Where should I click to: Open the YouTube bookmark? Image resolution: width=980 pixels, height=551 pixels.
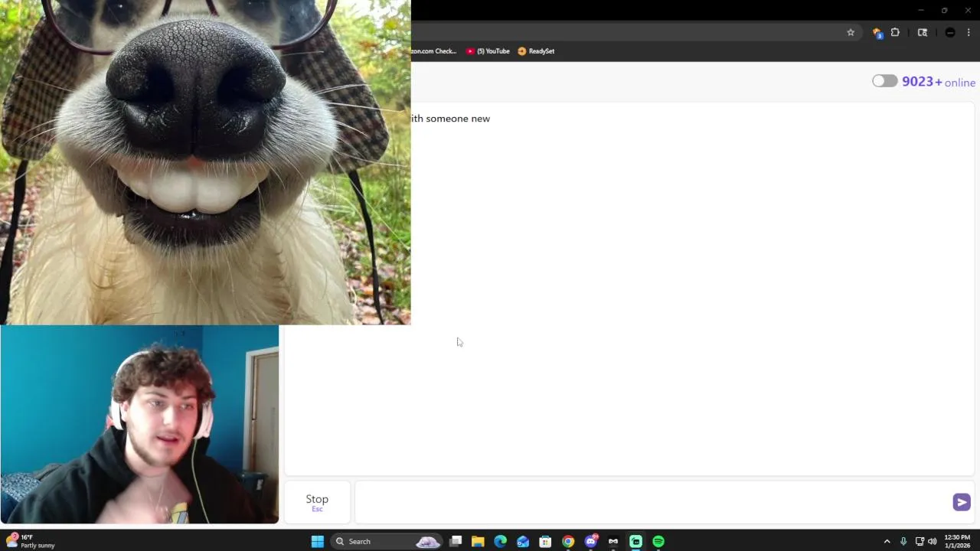point(488,51)
